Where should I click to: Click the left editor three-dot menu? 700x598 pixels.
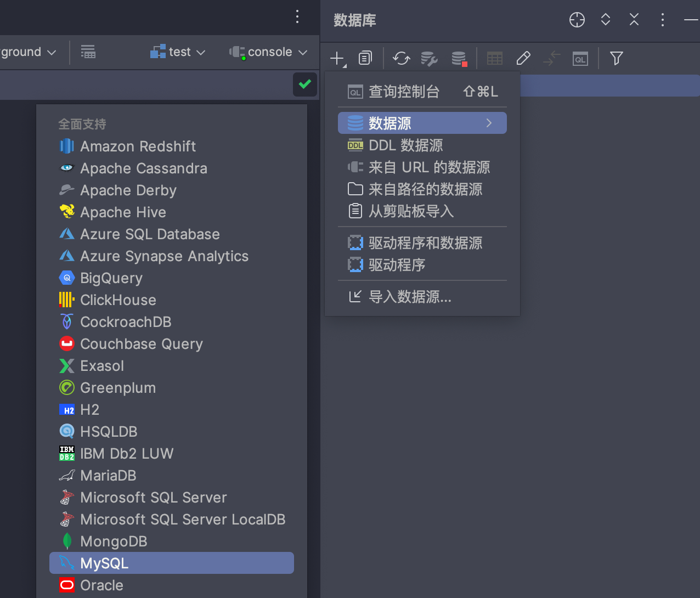(x=297, y=16)
